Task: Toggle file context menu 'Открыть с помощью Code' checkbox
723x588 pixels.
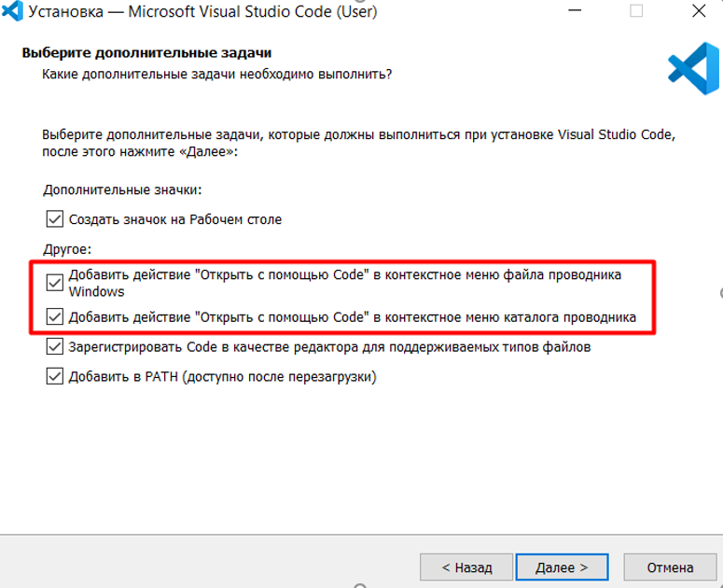Action: tap(54, 283)
